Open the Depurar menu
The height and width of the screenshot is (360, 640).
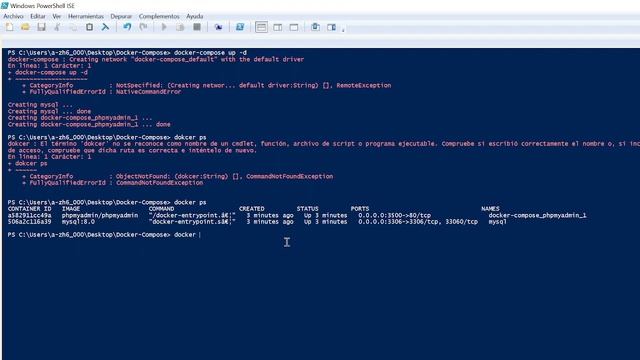121,16
